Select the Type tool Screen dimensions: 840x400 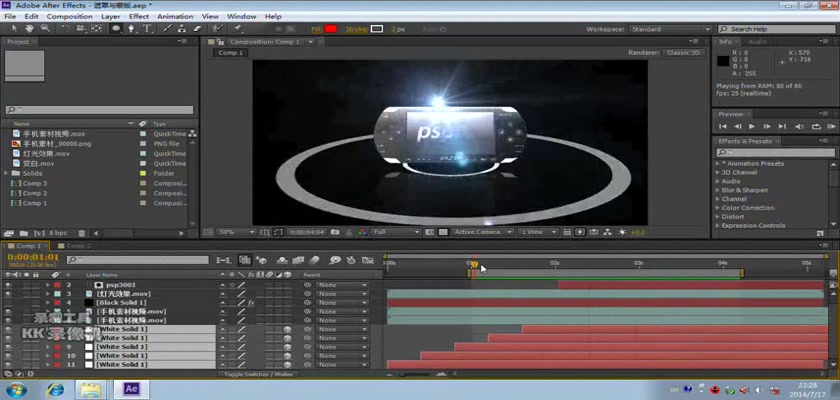pyautogui.click(x=146, y=29)
